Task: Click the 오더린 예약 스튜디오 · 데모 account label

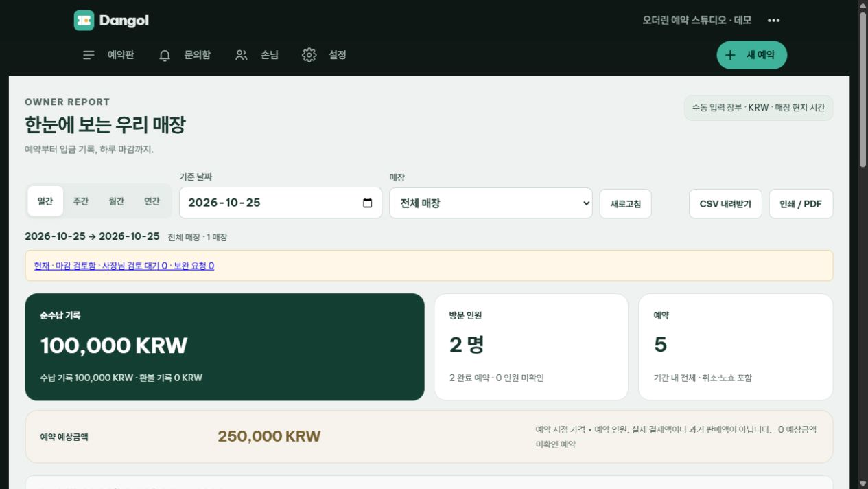Action: pos(697,21)
